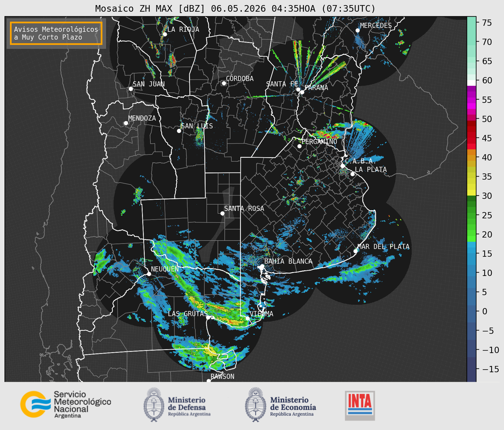Select the Neuquén city marker
Screen dimensions: 504x430
tap(149, 274)
